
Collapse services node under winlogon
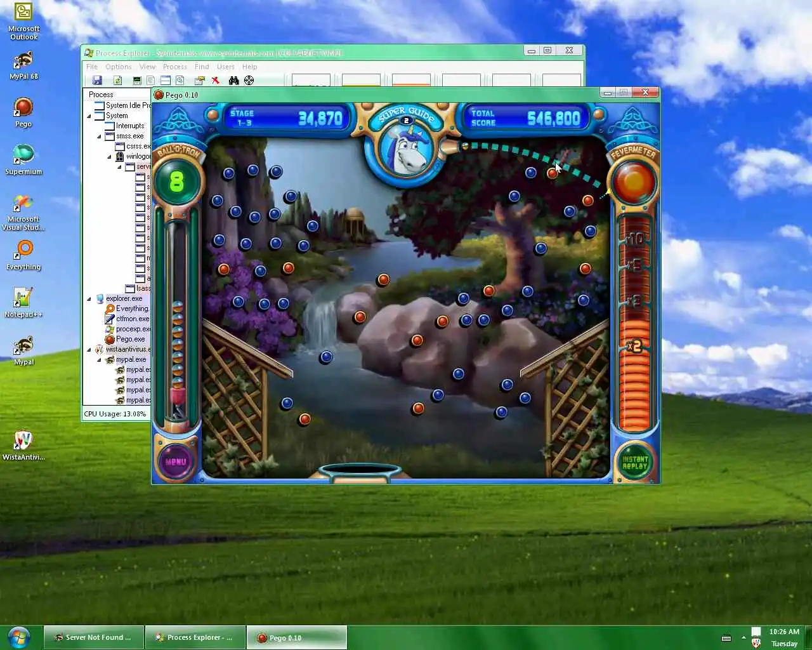119,167
